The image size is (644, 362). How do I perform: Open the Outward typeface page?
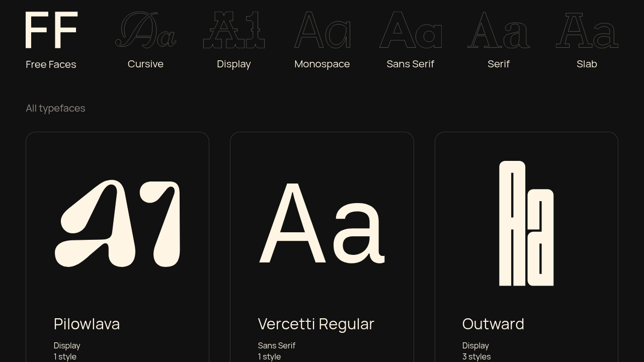[493, 324]
